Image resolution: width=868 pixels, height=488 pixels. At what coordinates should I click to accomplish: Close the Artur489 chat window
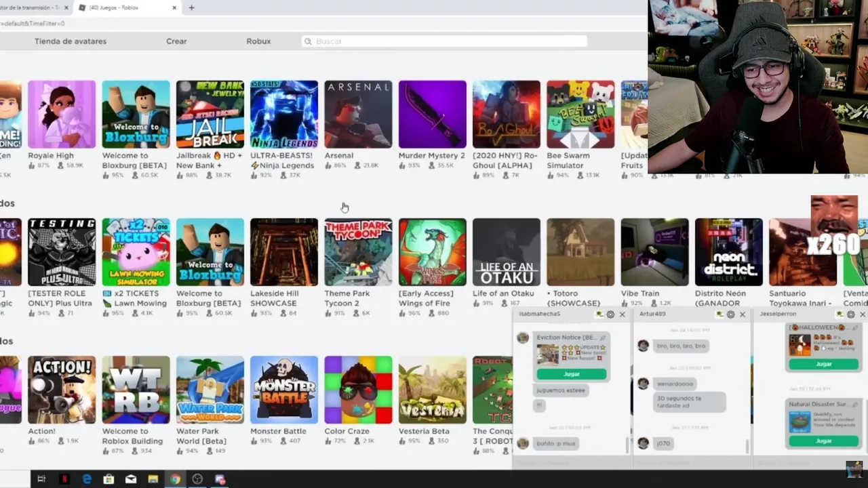click(742, 314)
